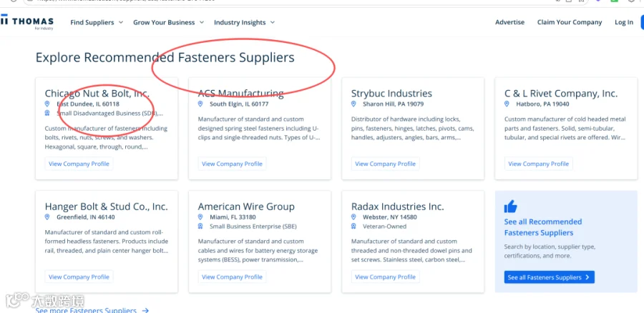This screenshot has height=313, width=644.
Task: Click Small Business Enterprise (SBE) label
Action: [x=253, y=227]
